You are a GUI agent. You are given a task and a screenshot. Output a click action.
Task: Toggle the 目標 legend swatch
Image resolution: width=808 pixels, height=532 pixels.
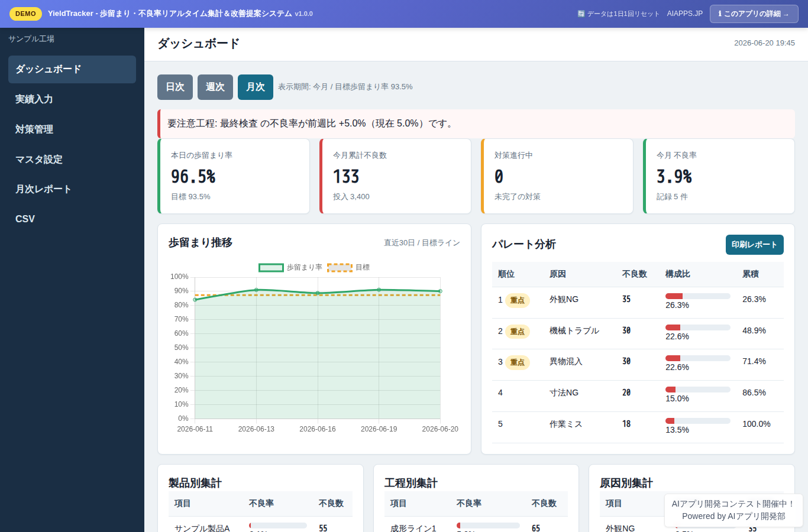[340, 268]
